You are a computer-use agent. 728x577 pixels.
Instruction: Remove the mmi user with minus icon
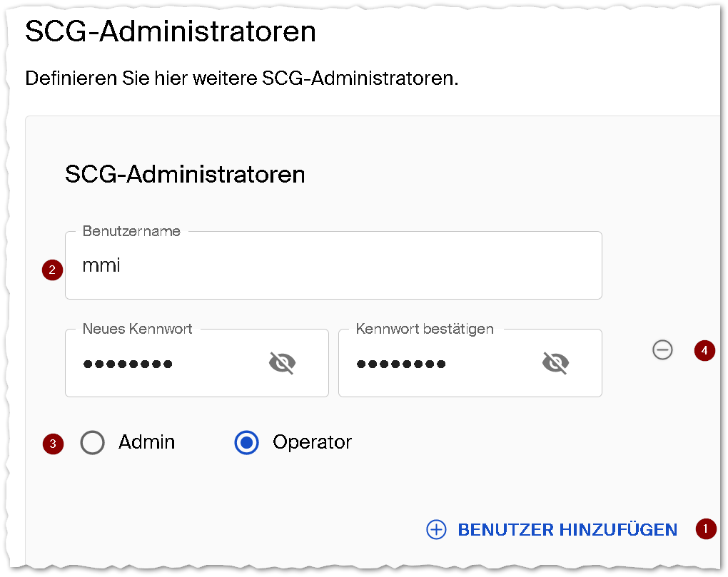[x=662, y=349]
